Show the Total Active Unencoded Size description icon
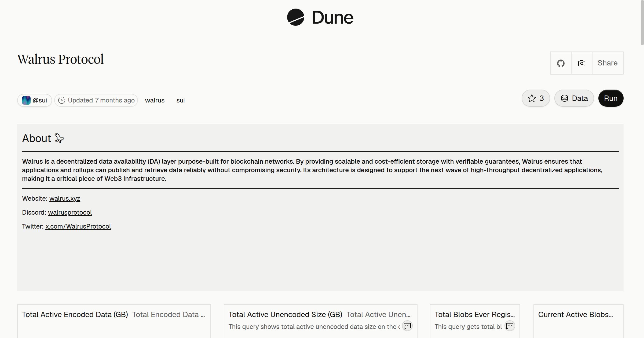 (x=407, y=326)
